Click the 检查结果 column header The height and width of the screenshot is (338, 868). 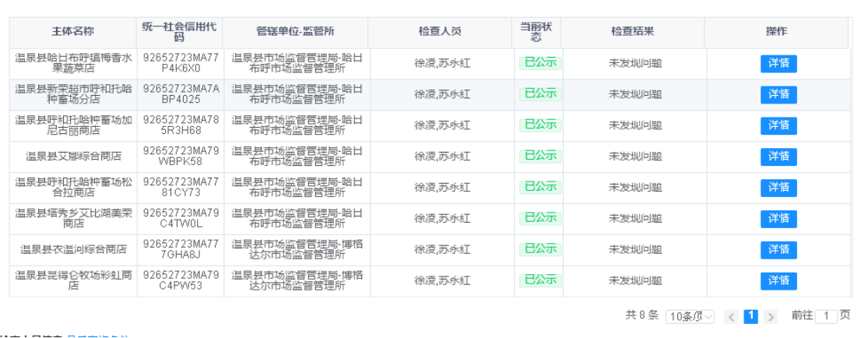pyautogui.click(x=632, y=32)
